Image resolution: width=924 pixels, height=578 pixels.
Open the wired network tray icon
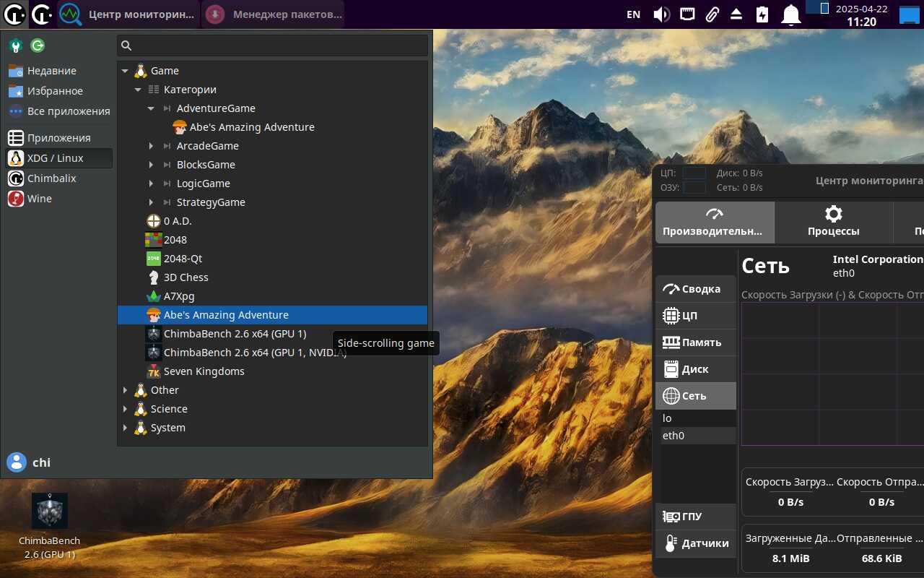(687, 14)
